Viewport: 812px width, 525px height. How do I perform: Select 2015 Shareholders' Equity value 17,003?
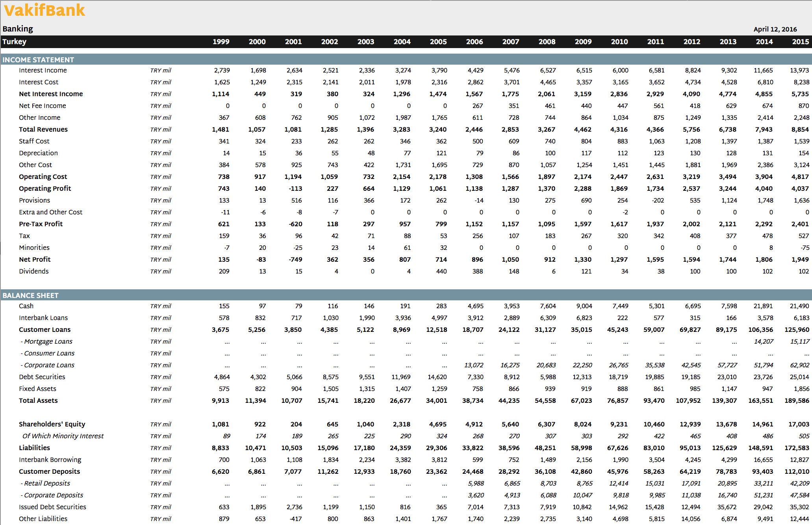coord(799,424)
